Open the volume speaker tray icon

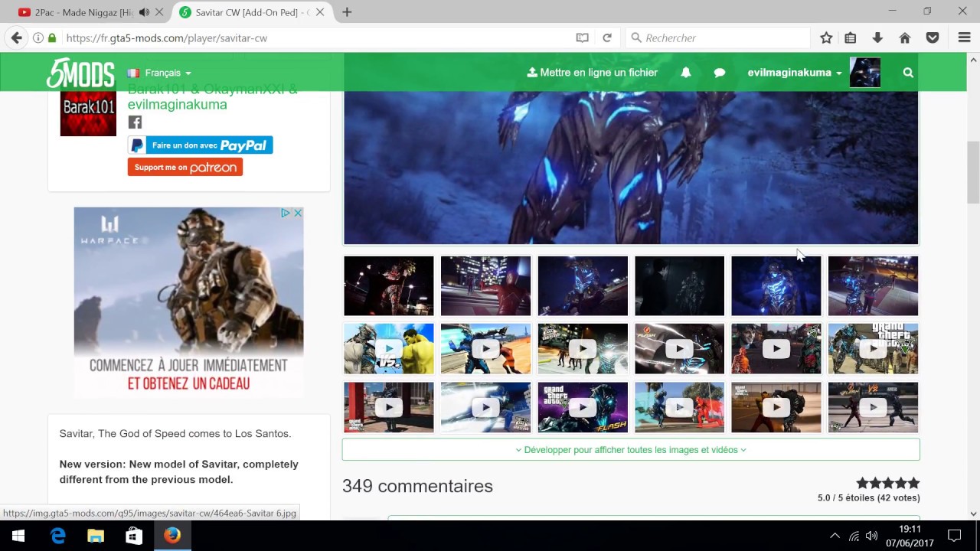click(871, 536)
